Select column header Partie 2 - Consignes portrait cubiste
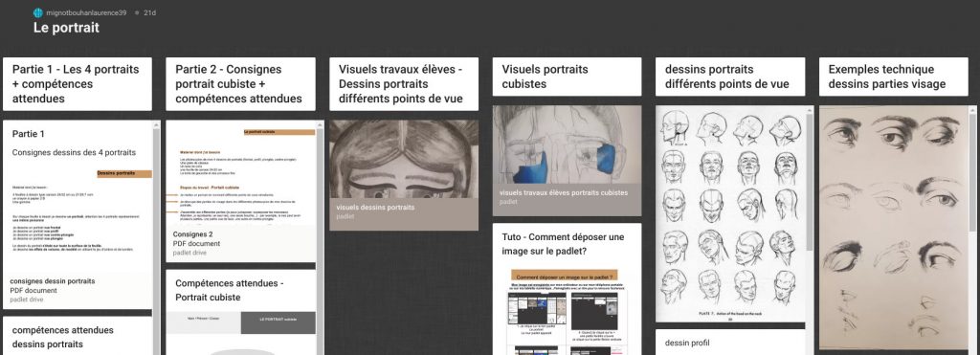Image resolution: width=980 pixels, height=355 pixels. click(x=240, y=84)
